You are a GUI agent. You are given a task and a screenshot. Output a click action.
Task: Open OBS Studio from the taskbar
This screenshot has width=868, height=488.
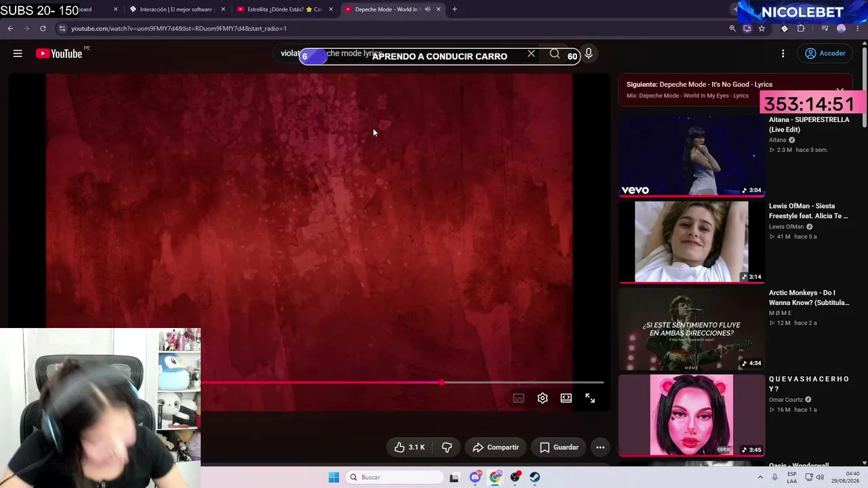(x=515, y=477)
